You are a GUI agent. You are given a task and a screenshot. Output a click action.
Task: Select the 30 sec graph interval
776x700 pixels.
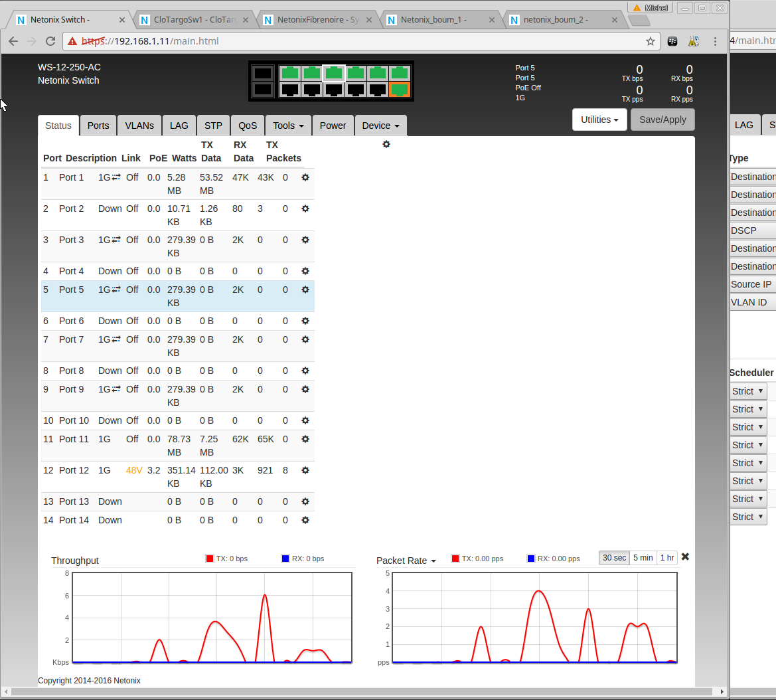click(x=614, y=558)
